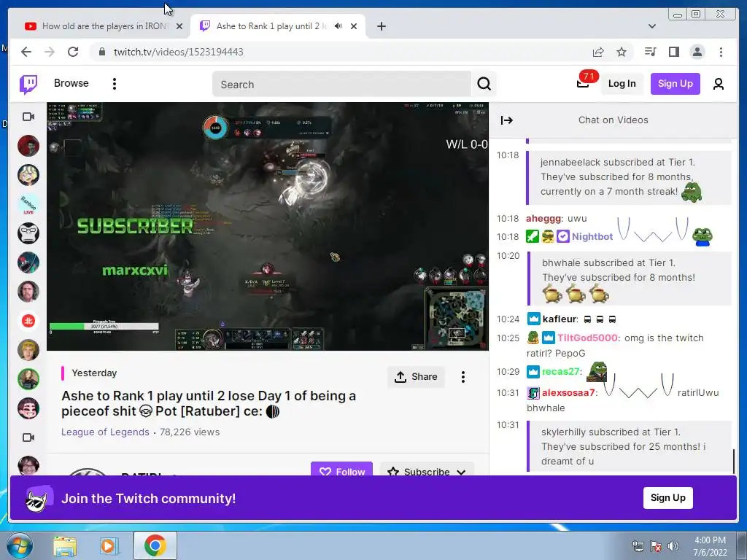Viewport: 747px width, 560px height.
Task: Select the twitch.tv address bar URL
Action: click(178, 52)
